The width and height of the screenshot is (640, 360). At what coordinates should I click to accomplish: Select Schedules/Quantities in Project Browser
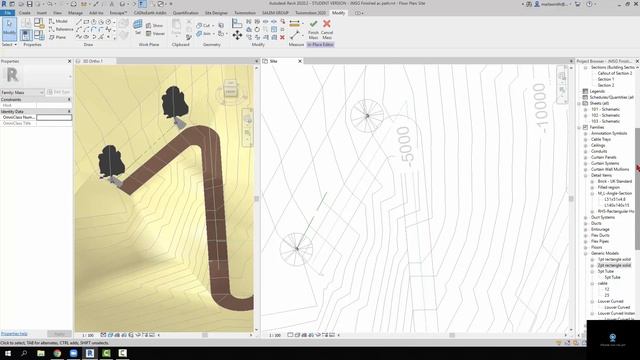point(611,98)
